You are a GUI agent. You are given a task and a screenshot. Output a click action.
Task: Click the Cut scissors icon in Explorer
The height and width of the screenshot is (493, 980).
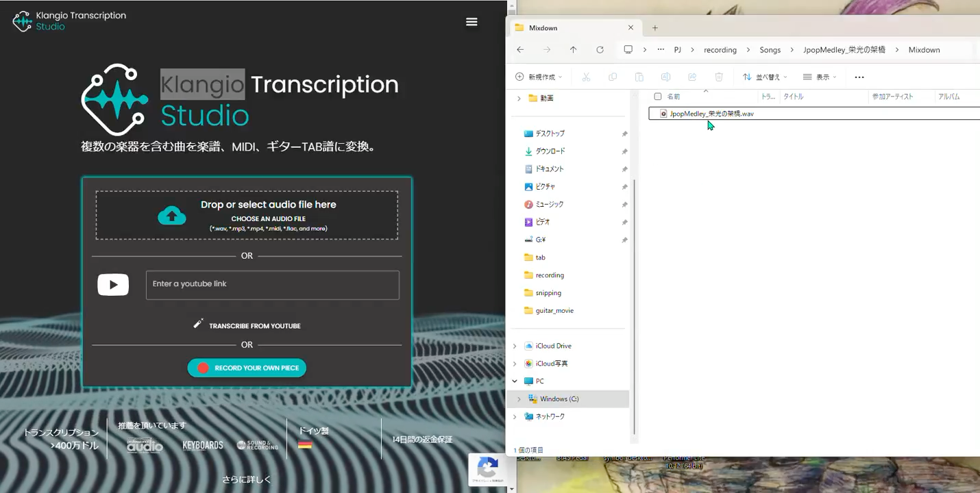586,77
